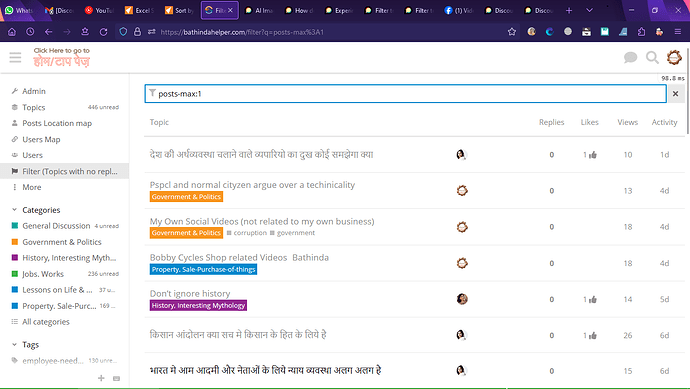Open Jobs. Works category
690x389 pixels.
click(x=43, y=274)
